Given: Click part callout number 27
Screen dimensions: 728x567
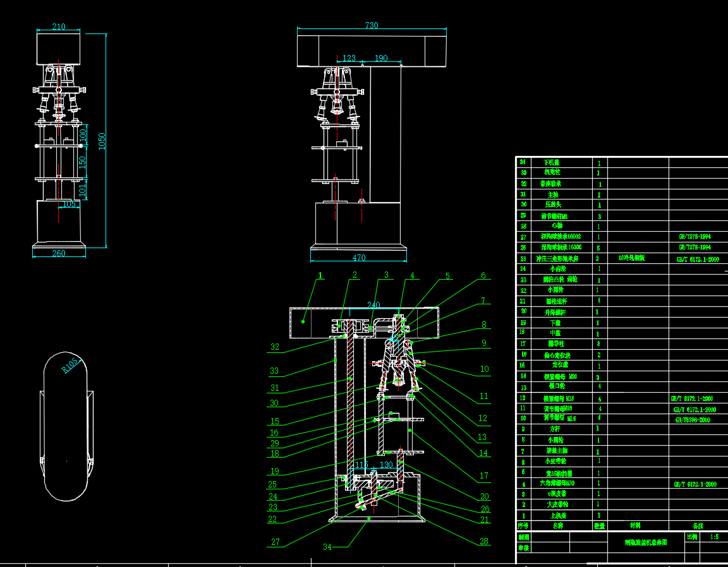Looking at the screenshot, I should [x=276, y=542].
